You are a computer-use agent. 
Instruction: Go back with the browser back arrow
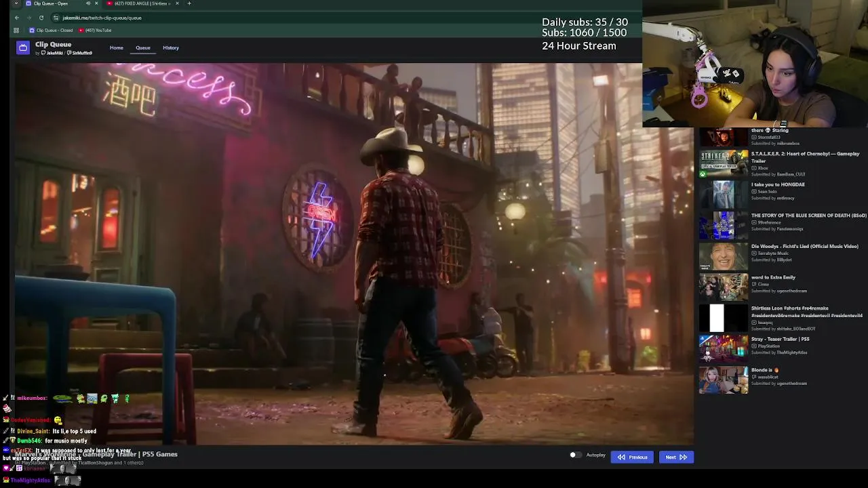click(x=17, y=18)
